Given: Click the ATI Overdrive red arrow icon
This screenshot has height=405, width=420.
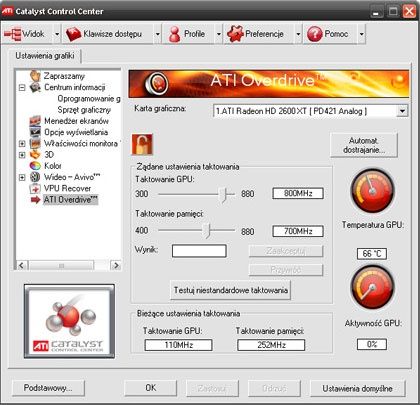Looking at the screenshot, I should point(35,200).
